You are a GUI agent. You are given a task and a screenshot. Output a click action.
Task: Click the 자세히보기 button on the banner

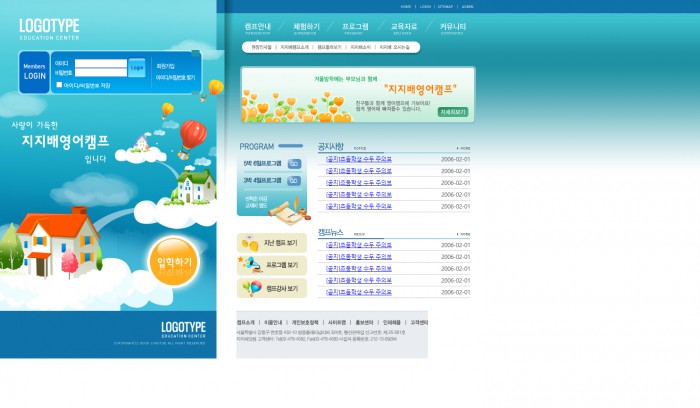[x=452, y=112]
